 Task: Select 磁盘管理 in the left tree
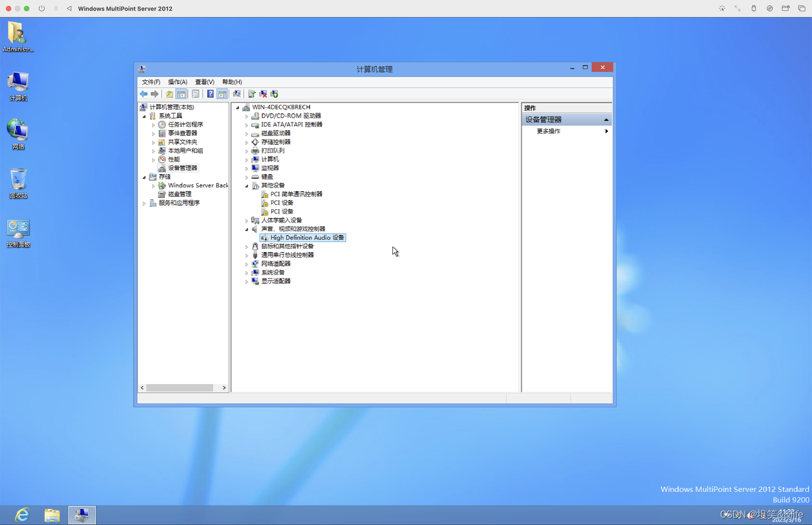point(179,194)
